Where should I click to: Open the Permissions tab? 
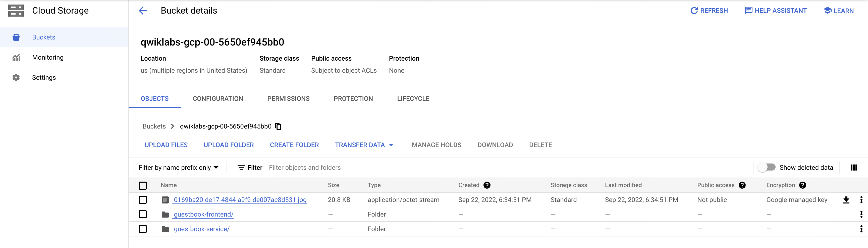pyautogui.click(x=288, y=99)
